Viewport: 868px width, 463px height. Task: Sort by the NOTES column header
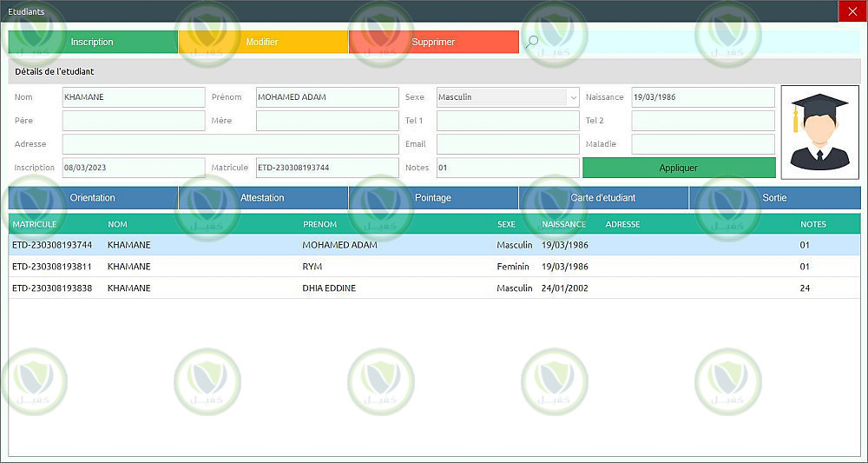tap(813, 224)
